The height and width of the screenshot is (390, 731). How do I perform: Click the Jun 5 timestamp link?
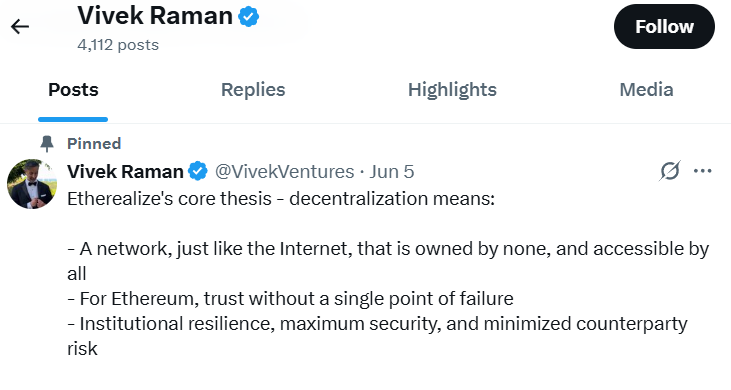click(x=392, y=171)
